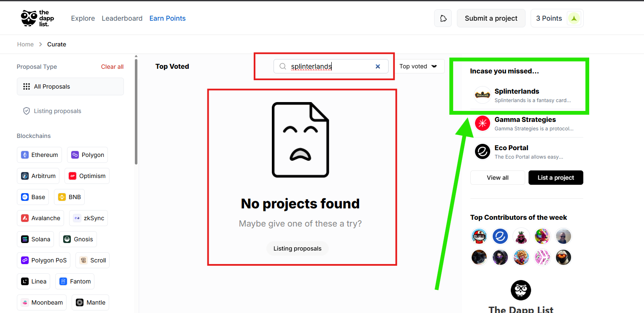Image resolution: width=644 pixels, height=313 pixels.
Task: Click the Linea chain icon
Action: coord(25,281)
